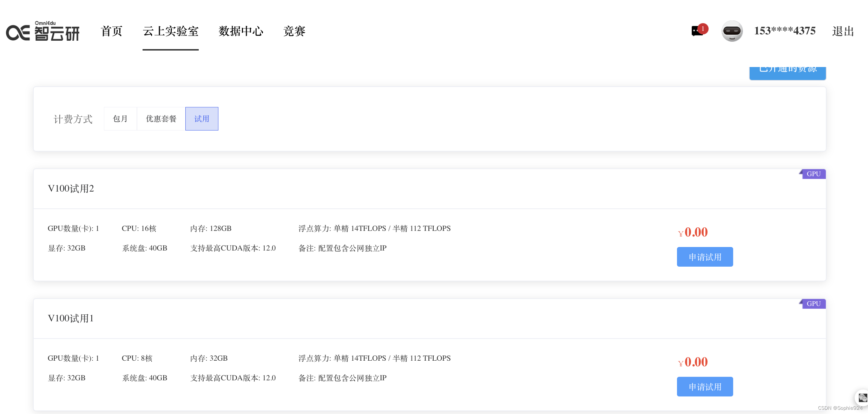
Task: Click the GPU tag on V100试用2 card
Action: 813,174
